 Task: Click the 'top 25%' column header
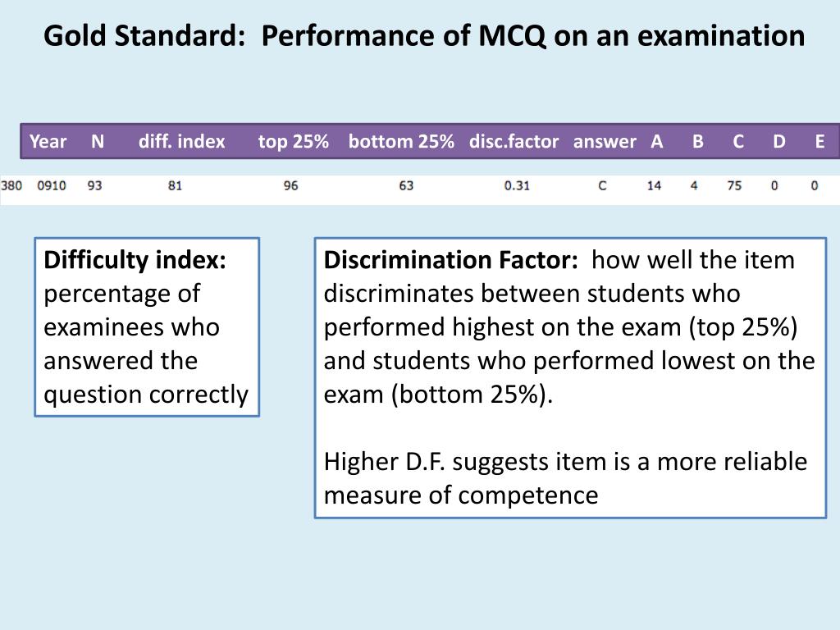click(293, 141)
